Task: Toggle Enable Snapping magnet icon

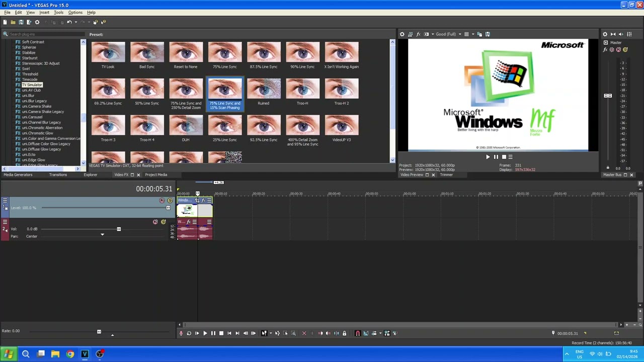Action: pyautogui.click(x=358, y=333)
